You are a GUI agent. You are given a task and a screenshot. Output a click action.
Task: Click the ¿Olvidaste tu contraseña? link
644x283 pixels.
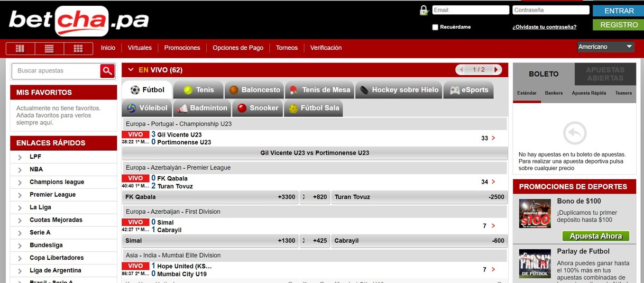[x=544, y=27]
